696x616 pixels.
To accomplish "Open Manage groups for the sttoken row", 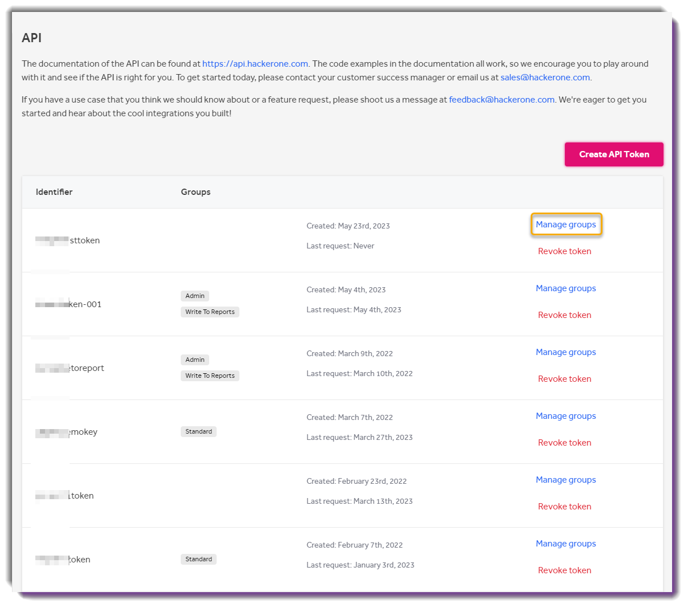I will [566, 225].
